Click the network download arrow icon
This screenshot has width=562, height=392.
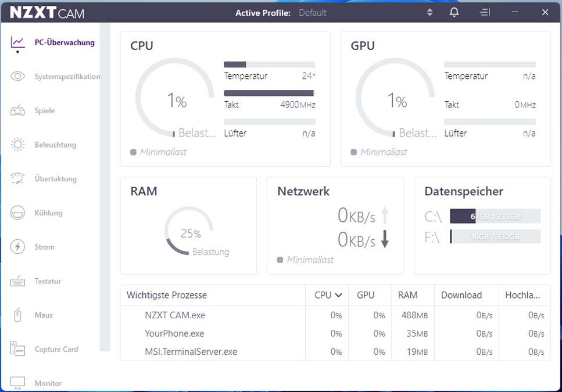385,239
